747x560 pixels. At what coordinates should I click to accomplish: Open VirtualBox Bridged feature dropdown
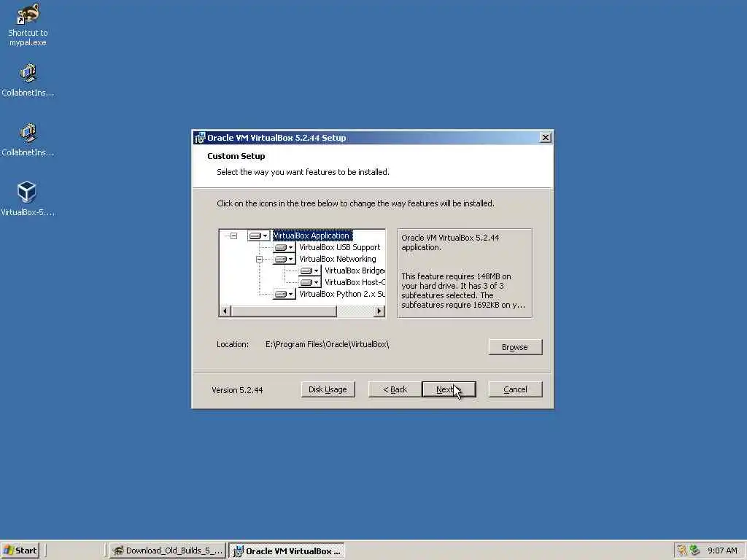click(309, 271)
